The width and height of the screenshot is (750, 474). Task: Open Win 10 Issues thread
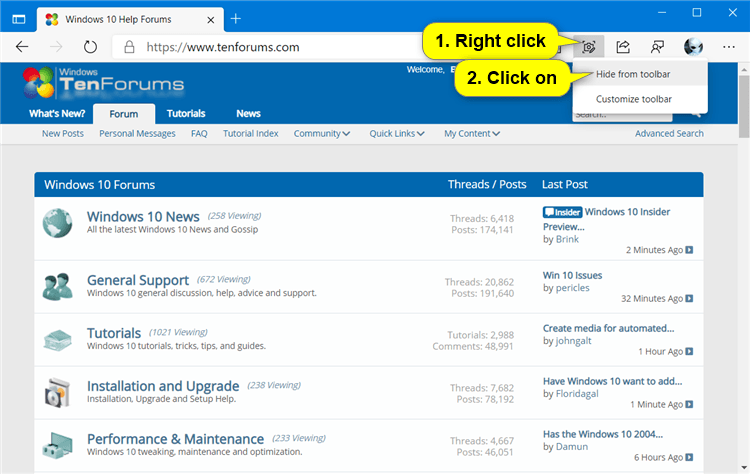pos(573,276)
